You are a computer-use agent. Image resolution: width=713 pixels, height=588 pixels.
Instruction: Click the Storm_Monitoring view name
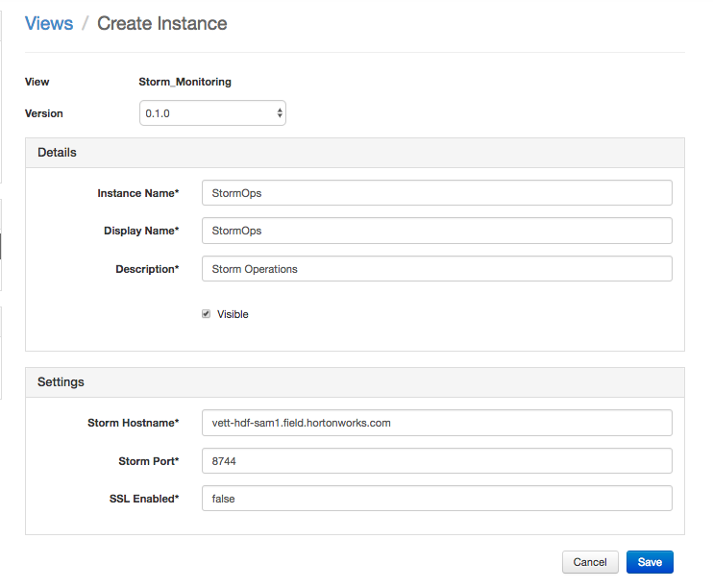pos(184,82)
